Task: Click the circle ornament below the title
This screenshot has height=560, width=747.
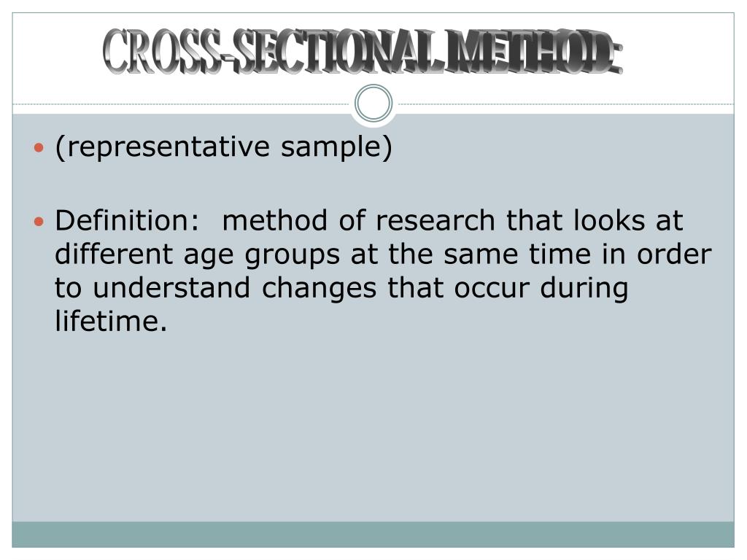Action: click(x=373, y=104)
